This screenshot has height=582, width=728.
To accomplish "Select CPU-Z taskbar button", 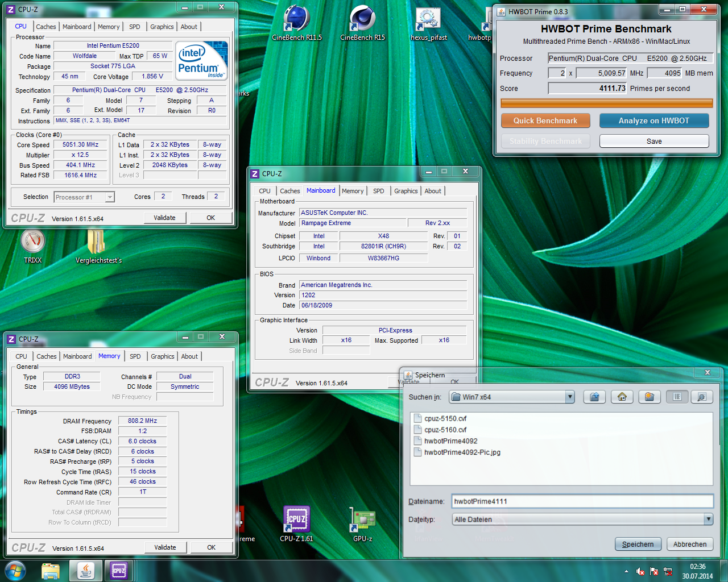I will point(119,571).
